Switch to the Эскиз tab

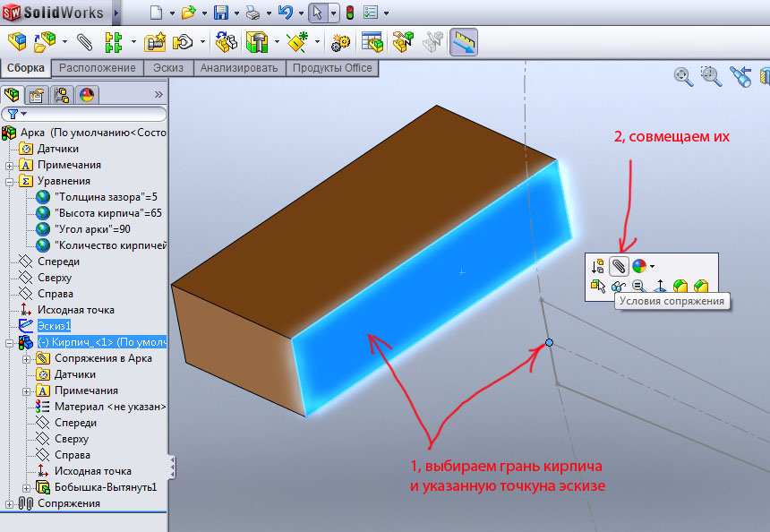coord(169,68)
